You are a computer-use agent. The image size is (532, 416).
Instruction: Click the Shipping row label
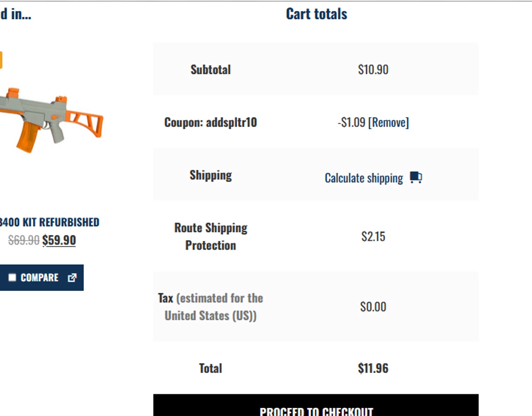tap(211, 175)
